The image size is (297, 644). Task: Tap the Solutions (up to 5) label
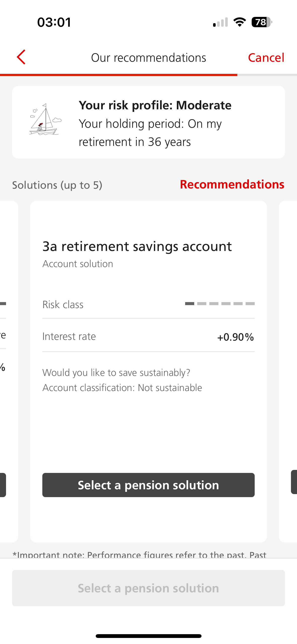(57, 185)
